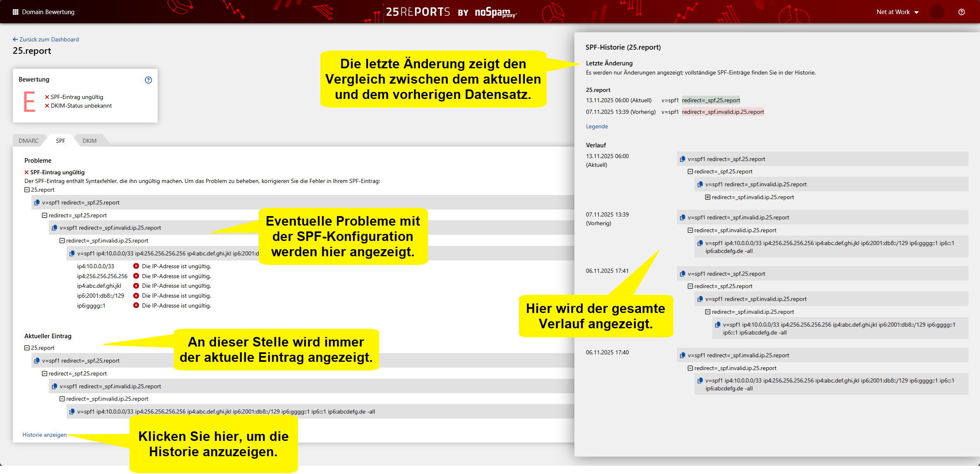
Task: Click Historie anzeigen link
Action: pyautogui.click(x=44, y=435)
